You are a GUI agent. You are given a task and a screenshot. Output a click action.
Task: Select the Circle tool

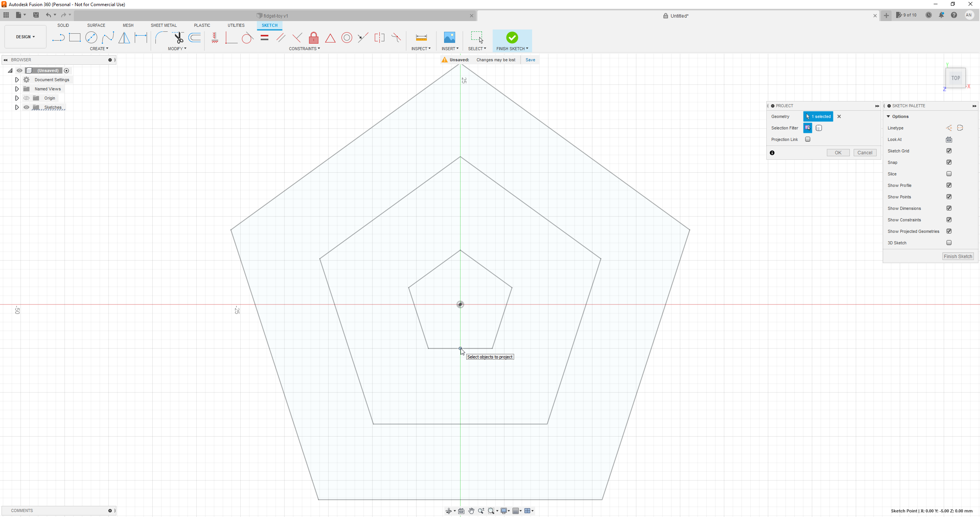pyautogui.click(x=91, y=38)
